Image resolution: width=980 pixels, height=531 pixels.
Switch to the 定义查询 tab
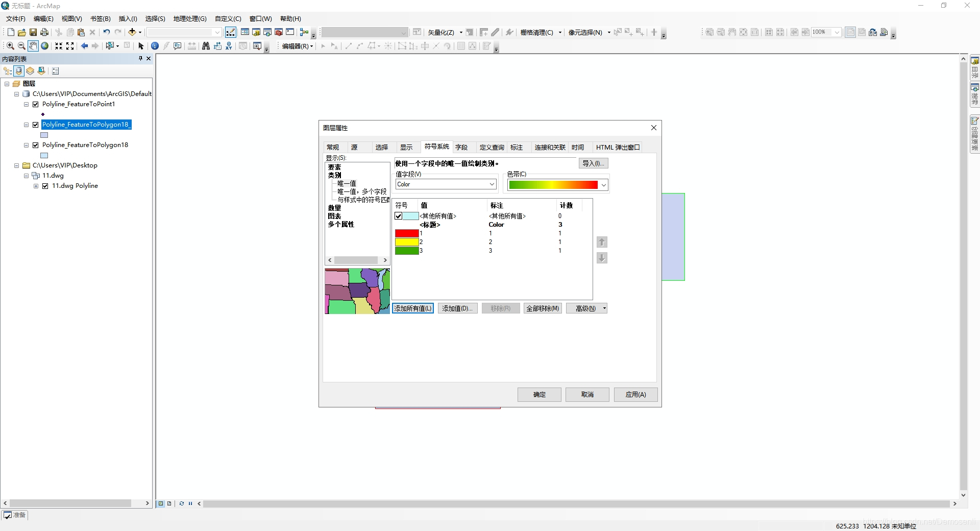click(x=492, y=147)
